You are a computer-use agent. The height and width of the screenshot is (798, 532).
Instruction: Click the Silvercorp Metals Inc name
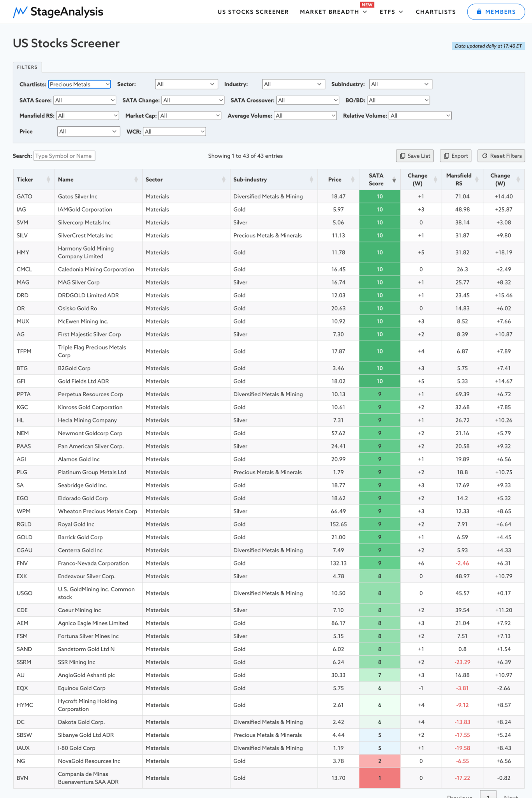(84, 222)
